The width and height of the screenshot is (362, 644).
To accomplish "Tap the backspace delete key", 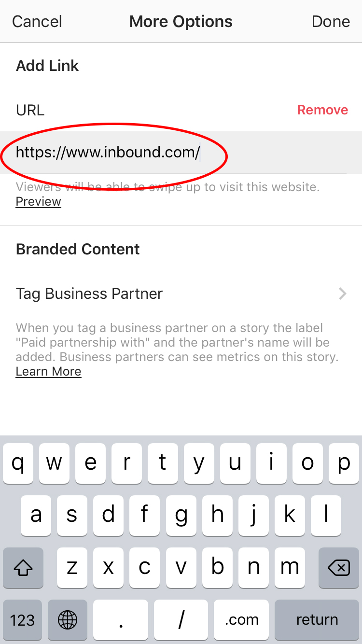I will (x=339, y=567).
